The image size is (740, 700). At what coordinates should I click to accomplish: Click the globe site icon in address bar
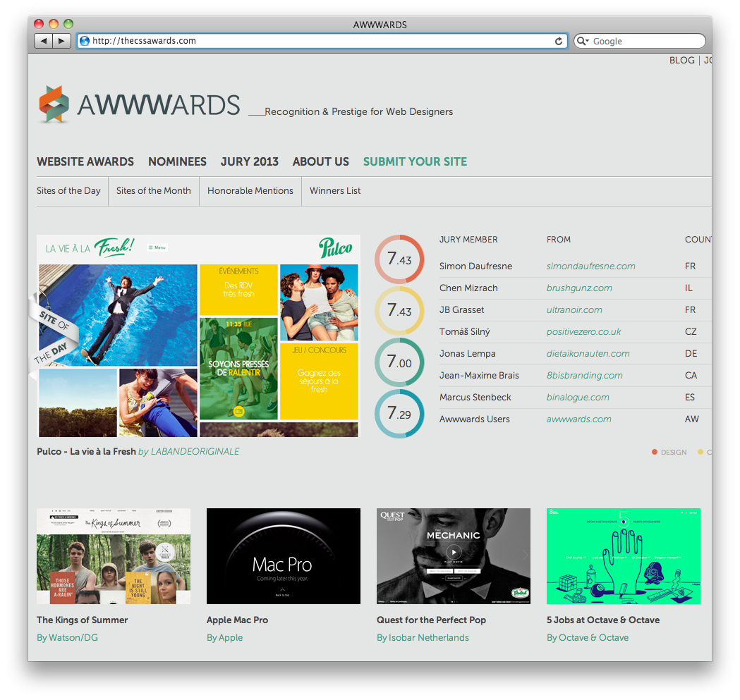point(85,41)
